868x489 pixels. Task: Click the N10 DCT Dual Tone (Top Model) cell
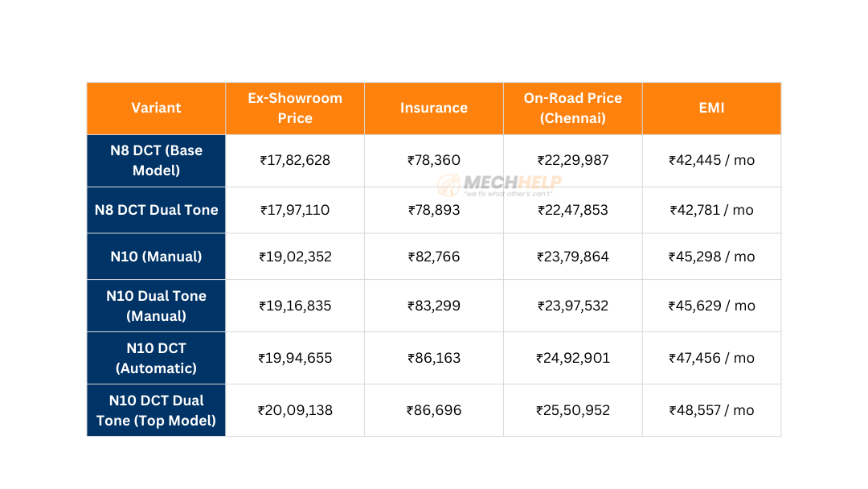pos(156,410)
